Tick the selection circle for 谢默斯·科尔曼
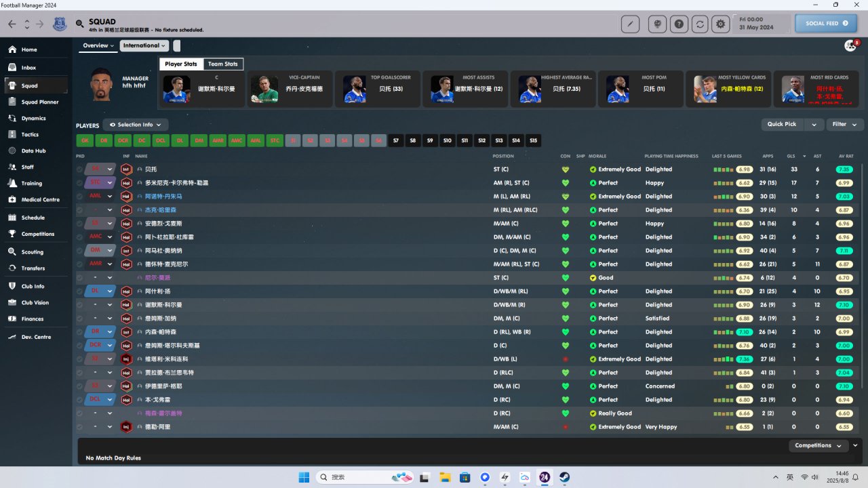Viewport: 868px width, 488px height. click(x=79, y=305)
